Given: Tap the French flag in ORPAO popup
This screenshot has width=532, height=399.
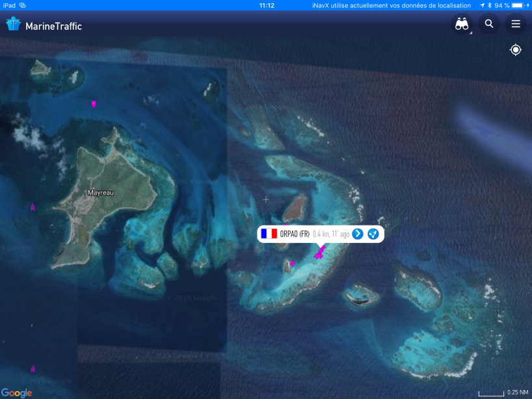Looking at the screenshot, I should coord(269,234).
